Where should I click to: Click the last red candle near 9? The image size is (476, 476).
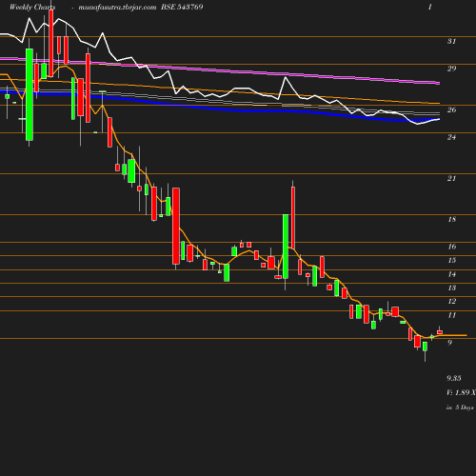(440, 332)
